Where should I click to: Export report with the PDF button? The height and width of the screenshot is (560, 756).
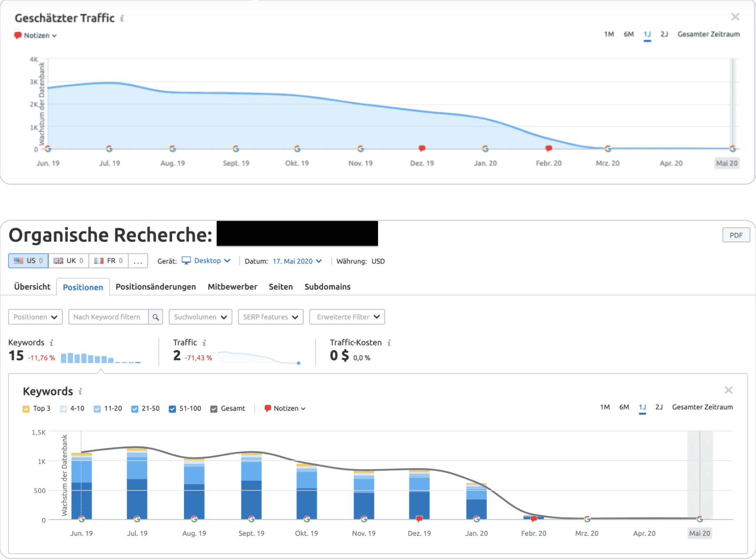click(x=735, y=235)
